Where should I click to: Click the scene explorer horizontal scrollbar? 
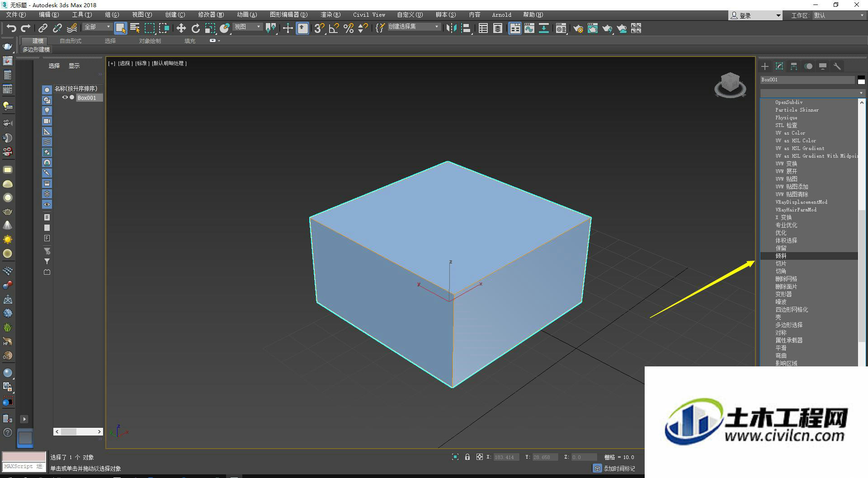pyautogui.click(x=78, y=432)
